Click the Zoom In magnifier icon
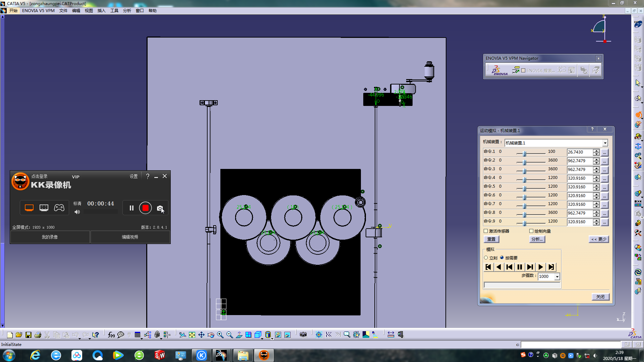 (220, 335)
